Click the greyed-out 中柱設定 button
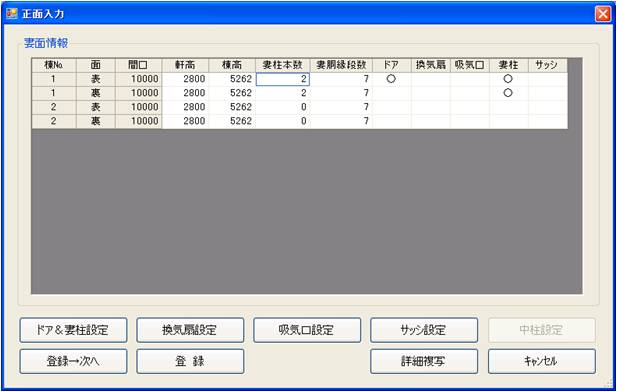The height and width of the screenshot is (392, 617). (x=542, y=330)
